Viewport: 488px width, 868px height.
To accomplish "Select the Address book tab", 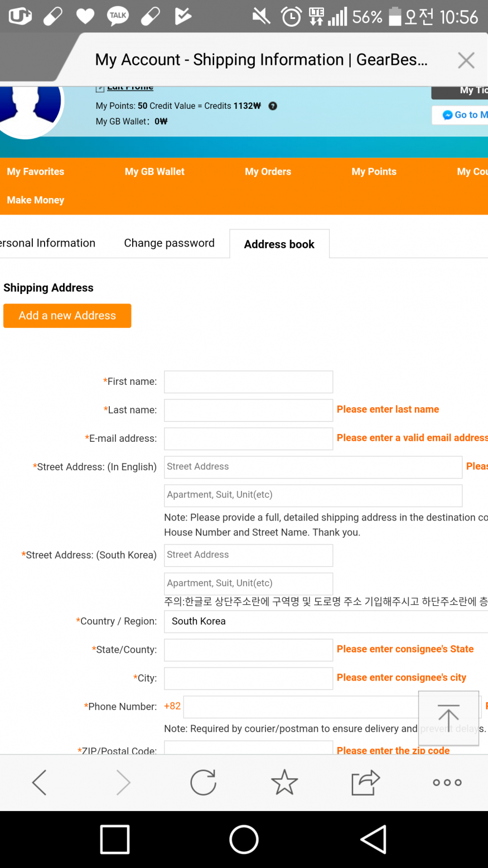I will [279, 244].
